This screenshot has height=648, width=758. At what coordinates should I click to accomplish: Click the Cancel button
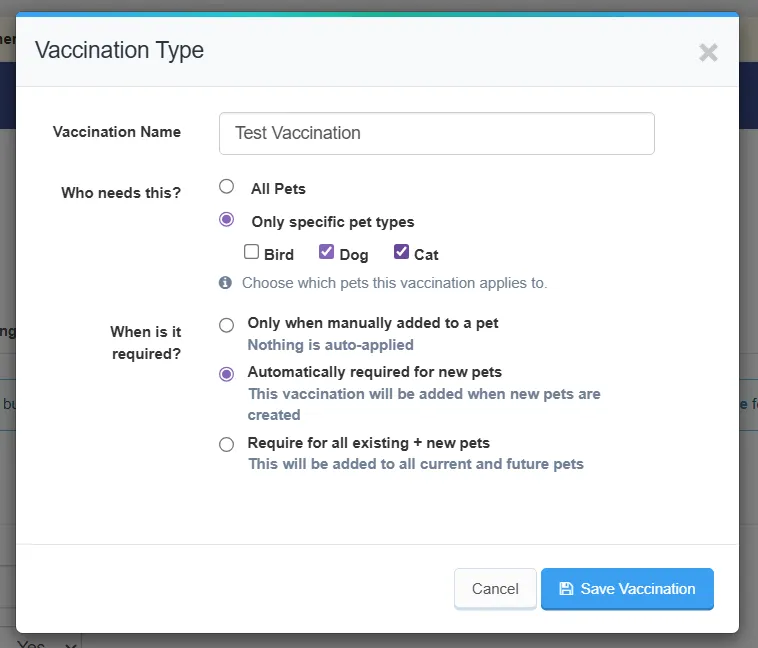495,589
